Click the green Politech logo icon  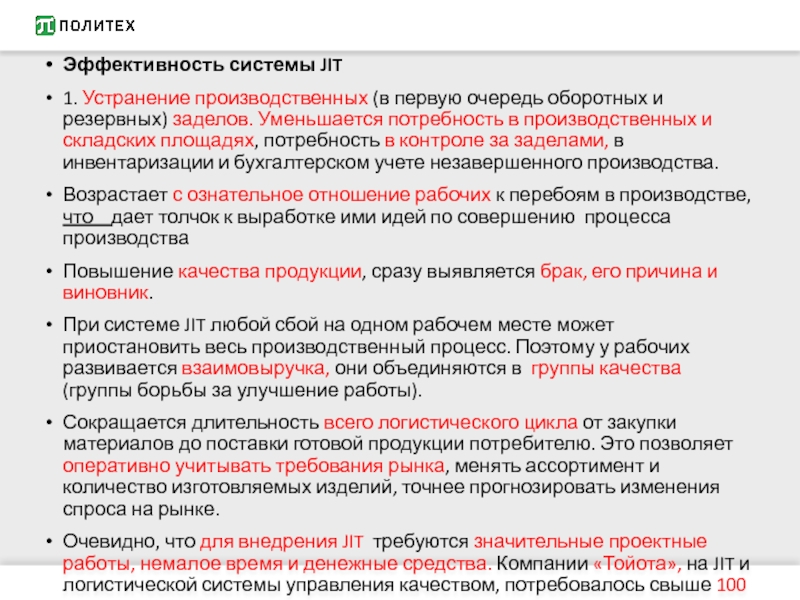[45, 25]
